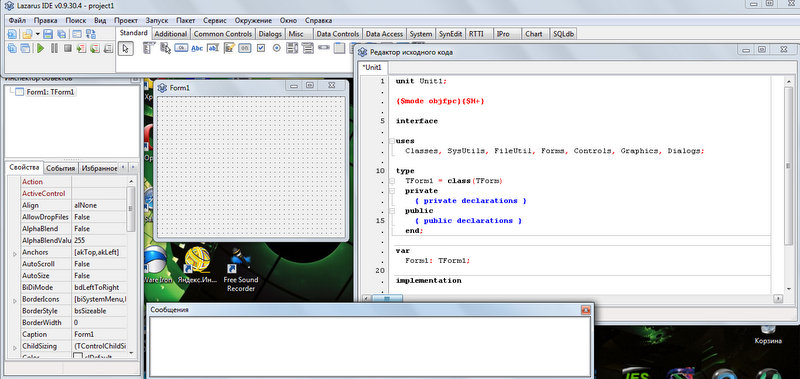This screenshot has width=800, height=379.
Task: Click the New form toolbar icon
Action: [77, 34]
